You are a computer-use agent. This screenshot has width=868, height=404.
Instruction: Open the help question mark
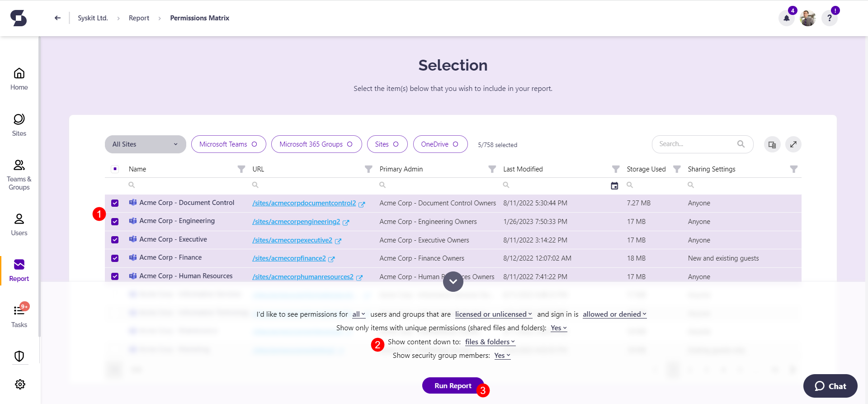click(x=830, y=18)
